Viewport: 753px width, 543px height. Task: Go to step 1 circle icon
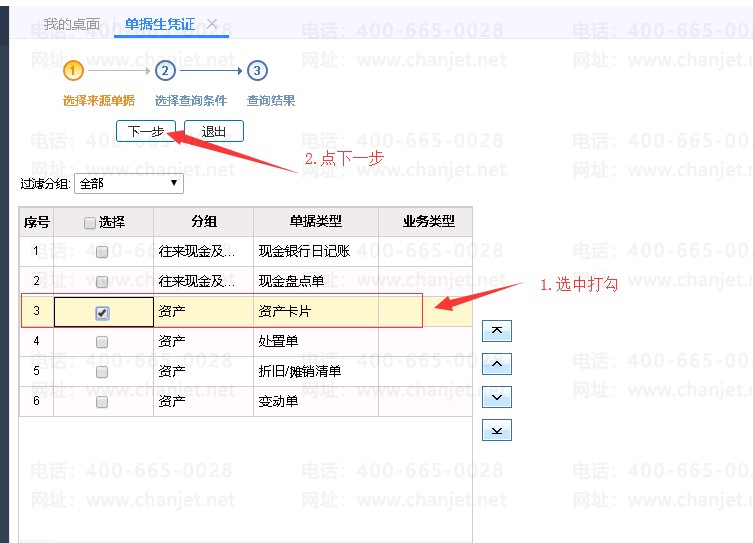tap(73, 71)
